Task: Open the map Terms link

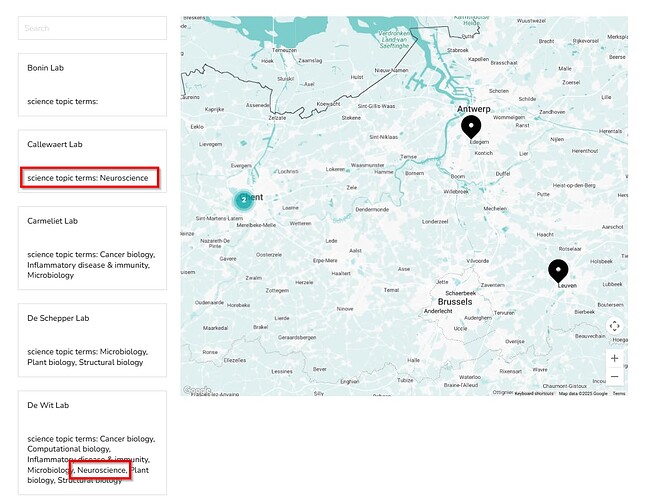Action: [619, 394]
